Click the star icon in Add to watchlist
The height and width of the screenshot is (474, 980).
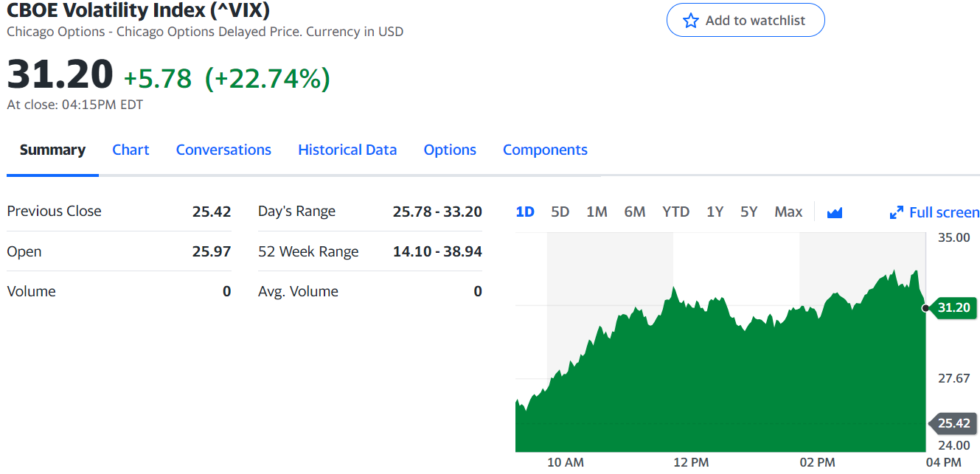point(690,21)
